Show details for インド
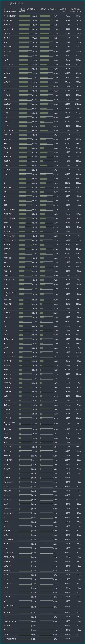Viewport: 85px width, 644px height. click(6, 289)
